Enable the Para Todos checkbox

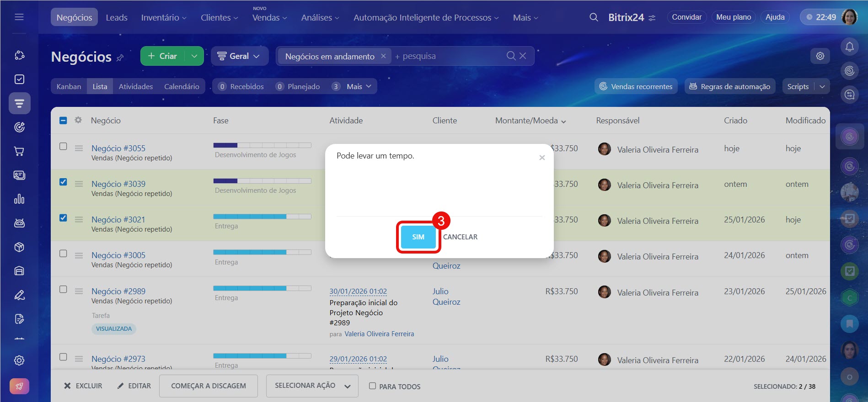(x=372, y=386)
